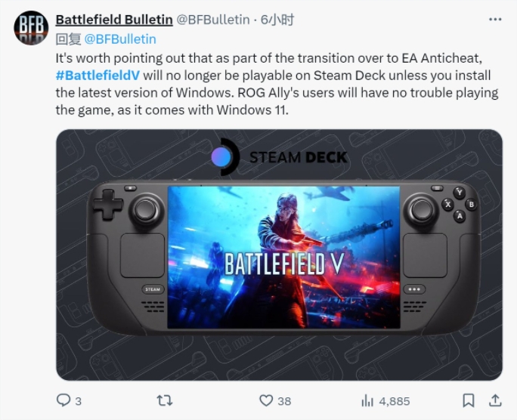Click the BFB profile avatar
The image size is (517, 420).
pyautogui.click(x=31, y=28)
